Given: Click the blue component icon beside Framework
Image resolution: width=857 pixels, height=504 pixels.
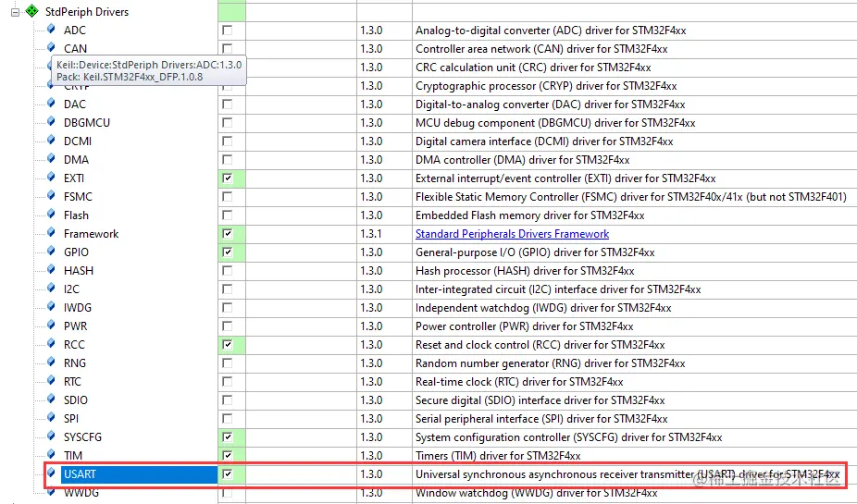Looking at the screenshot, I should coord(52,233).
